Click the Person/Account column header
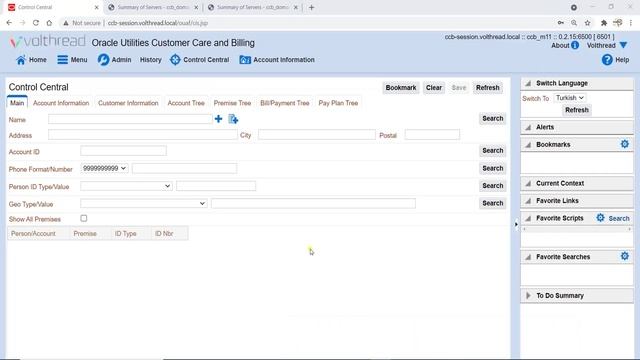 33,233
